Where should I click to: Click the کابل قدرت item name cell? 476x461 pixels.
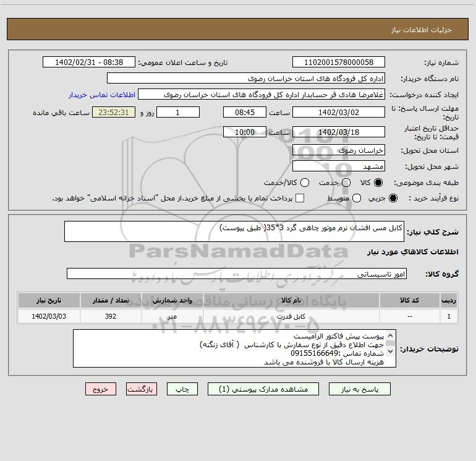tap(291, 316)
